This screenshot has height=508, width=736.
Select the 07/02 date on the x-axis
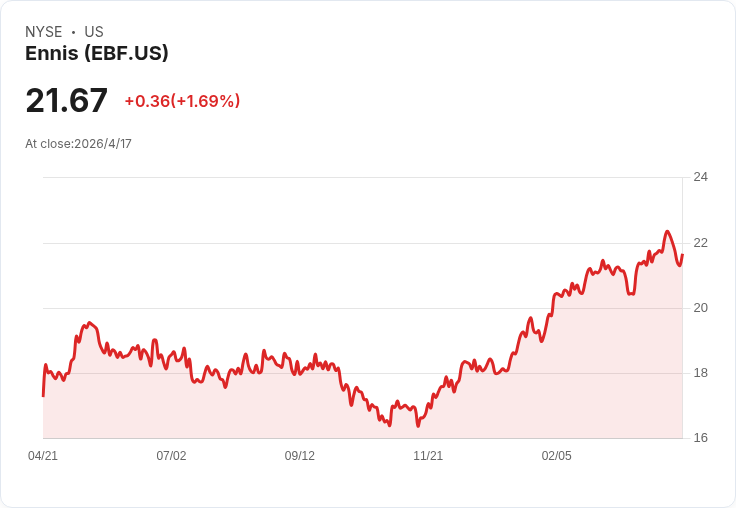point(171,456)
